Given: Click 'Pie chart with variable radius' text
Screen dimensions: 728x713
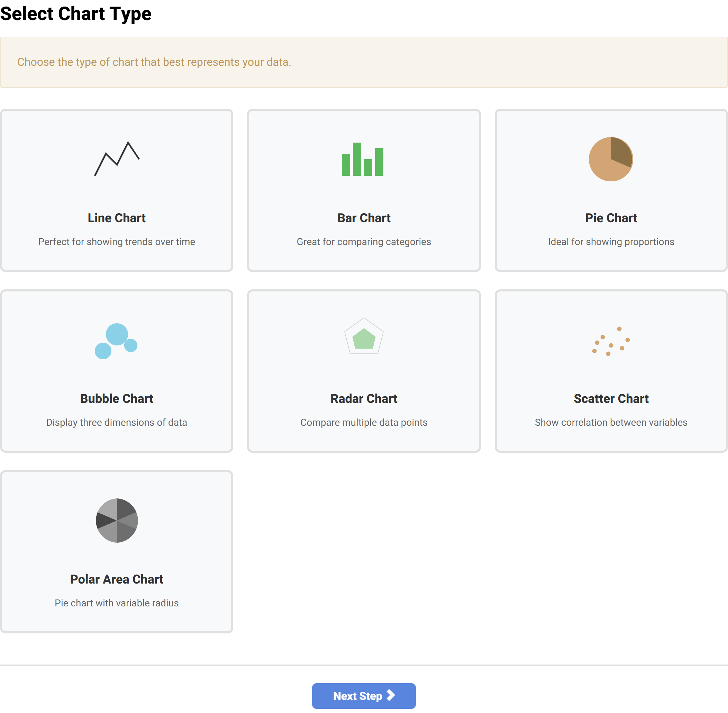Looking at the screenshot, I should (117, 603).
